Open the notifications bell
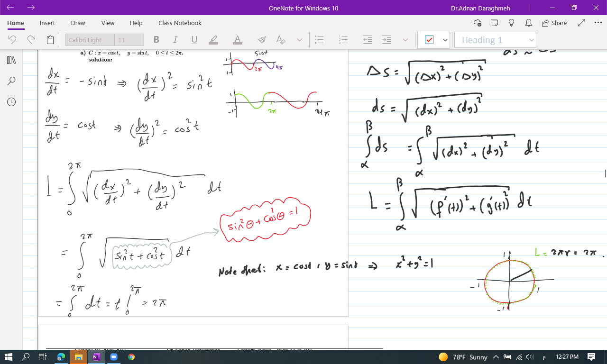This screenshot has height=364, width=607. 528,23
